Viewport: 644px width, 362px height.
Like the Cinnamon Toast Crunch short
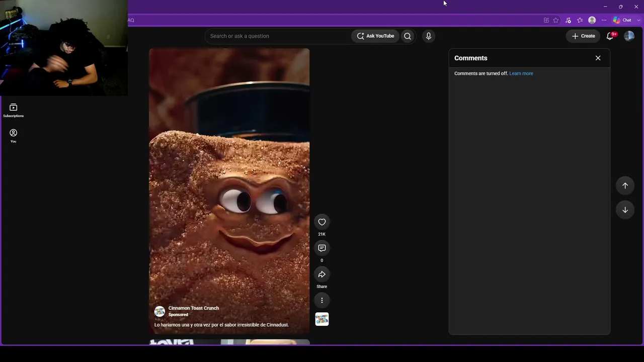(322, 222)
